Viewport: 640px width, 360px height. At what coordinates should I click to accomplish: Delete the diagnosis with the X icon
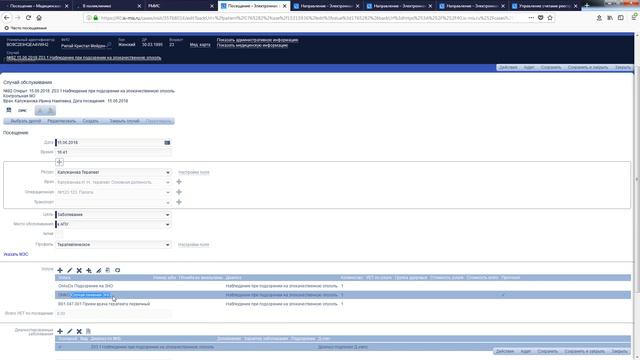79,331
